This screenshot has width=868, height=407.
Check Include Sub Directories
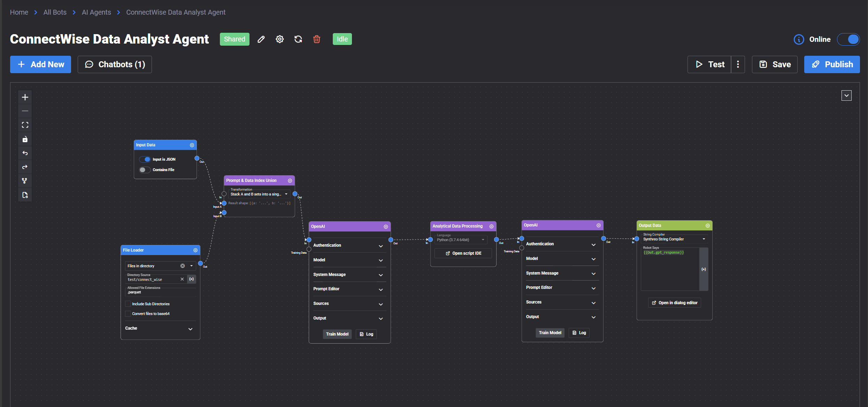[128, 304]
